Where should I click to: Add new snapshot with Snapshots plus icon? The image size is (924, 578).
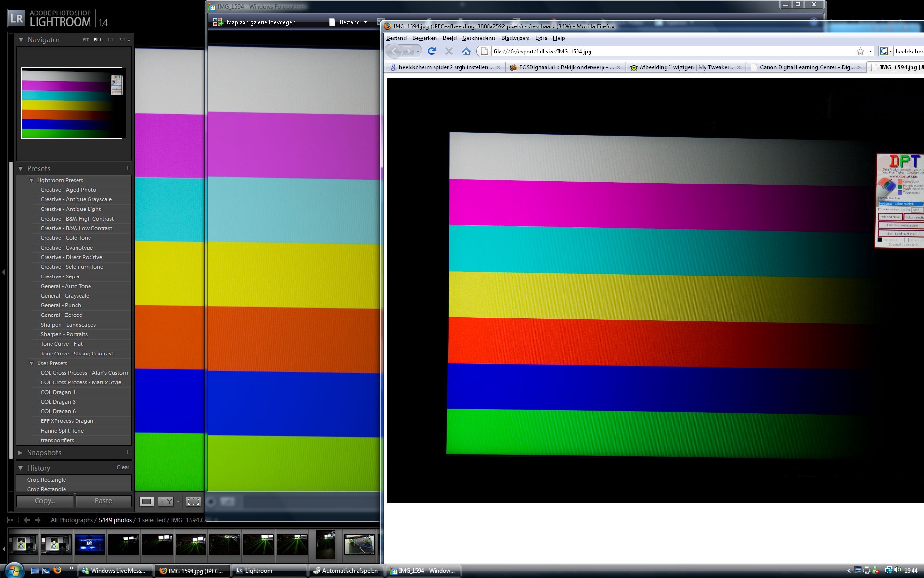[127, 452]
